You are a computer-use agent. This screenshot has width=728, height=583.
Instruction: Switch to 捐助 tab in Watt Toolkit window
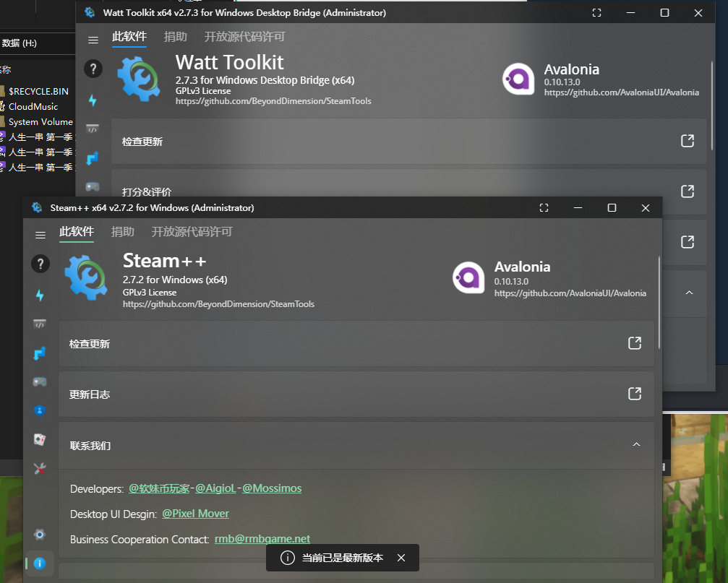176,37
